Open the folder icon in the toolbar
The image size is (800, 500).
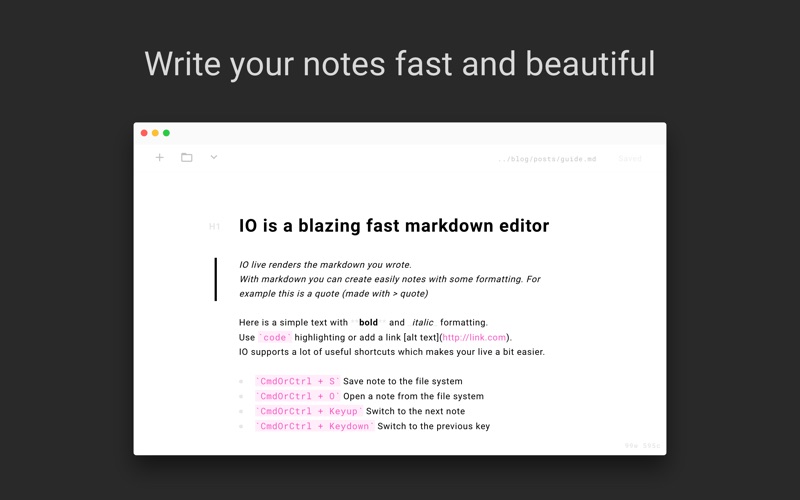coord(187,158)
